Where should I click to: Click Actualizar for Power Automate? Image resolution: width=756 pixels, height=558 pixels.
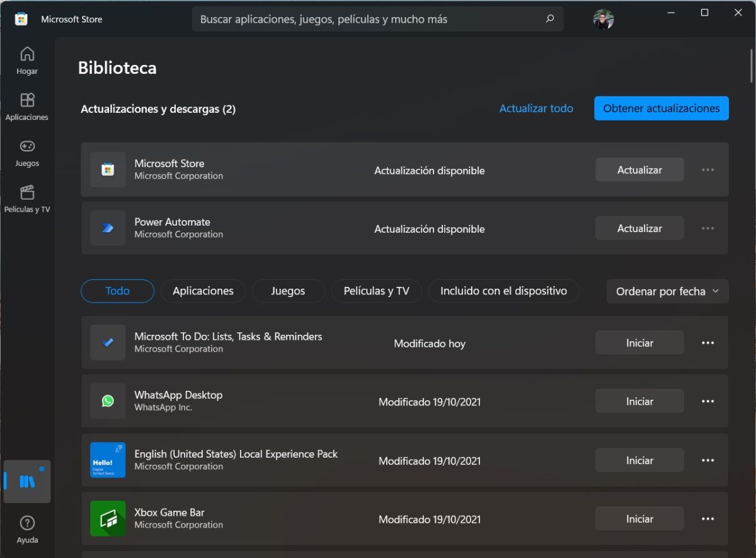point(639,228)
